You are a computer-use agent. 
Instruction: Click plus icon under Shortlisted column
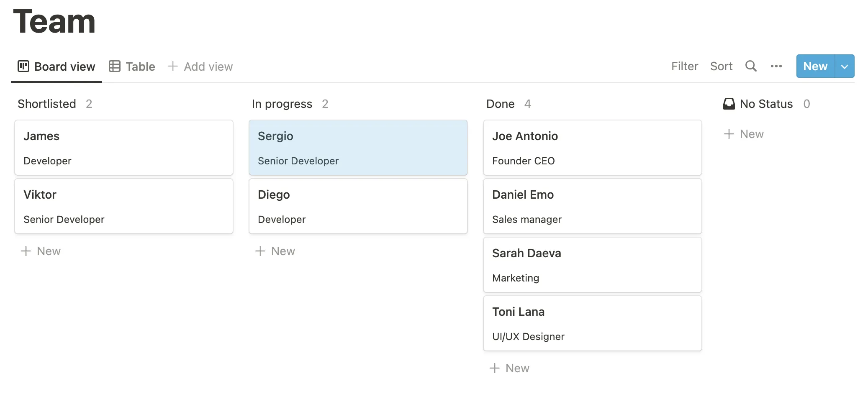point(26,251)
